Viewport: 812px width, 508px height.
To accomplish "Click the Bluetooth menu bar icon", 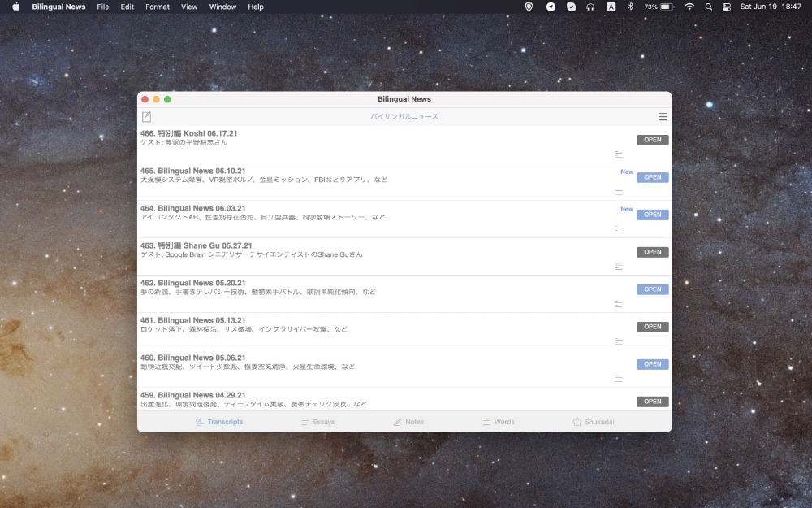I will tap(630, 7).
